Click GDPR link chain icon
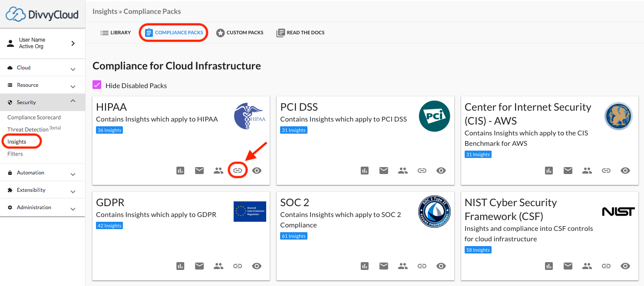 point(238,266)
